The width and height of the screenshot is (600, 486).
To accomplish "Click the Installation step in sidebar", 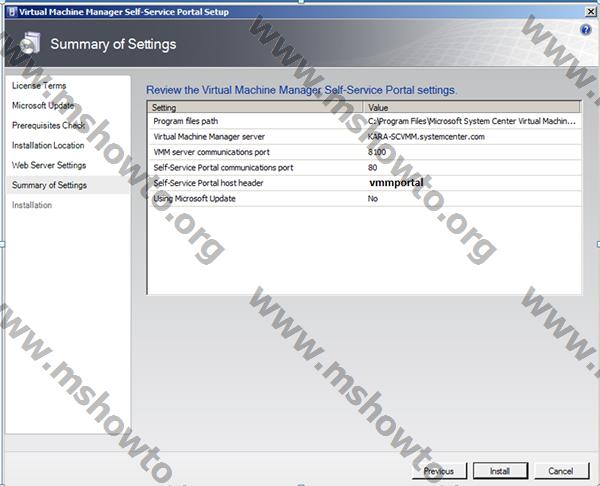I will (x=32, y=205).
